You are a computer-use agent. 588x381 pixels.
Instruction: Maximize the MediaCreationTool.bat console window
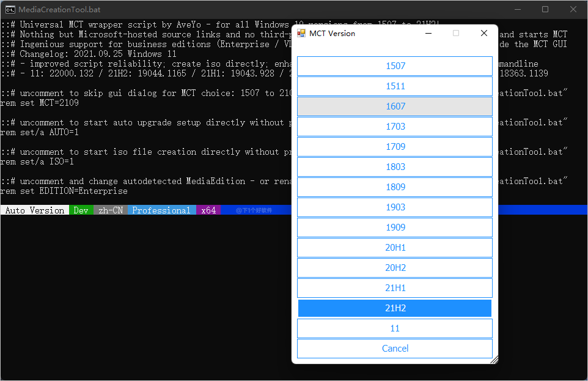pos(545,9)
